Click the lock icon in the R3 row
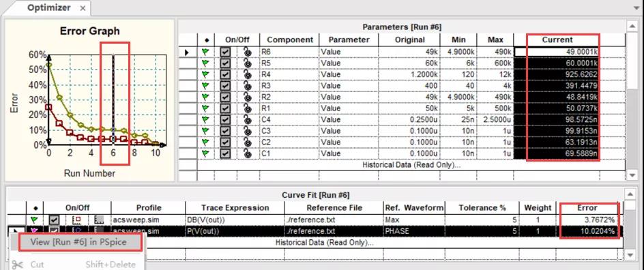 coord(246,86)
